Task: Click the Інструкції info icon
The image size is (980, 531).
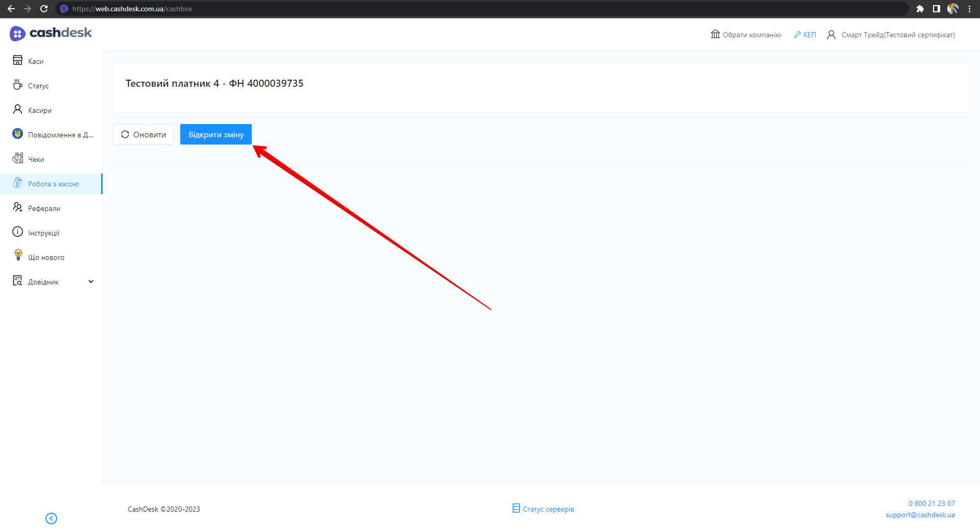Action: pos(17,232)
